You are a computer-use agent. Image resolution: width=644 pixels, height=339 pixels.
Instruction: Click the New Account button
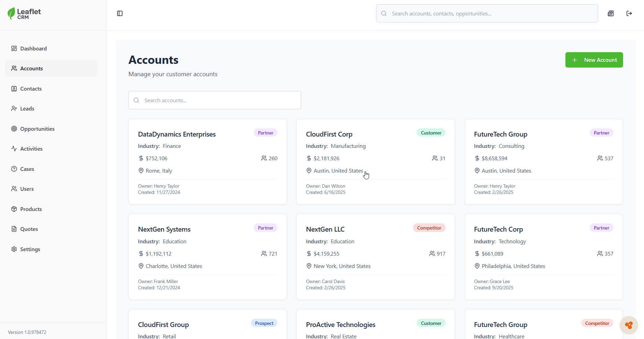594,60
